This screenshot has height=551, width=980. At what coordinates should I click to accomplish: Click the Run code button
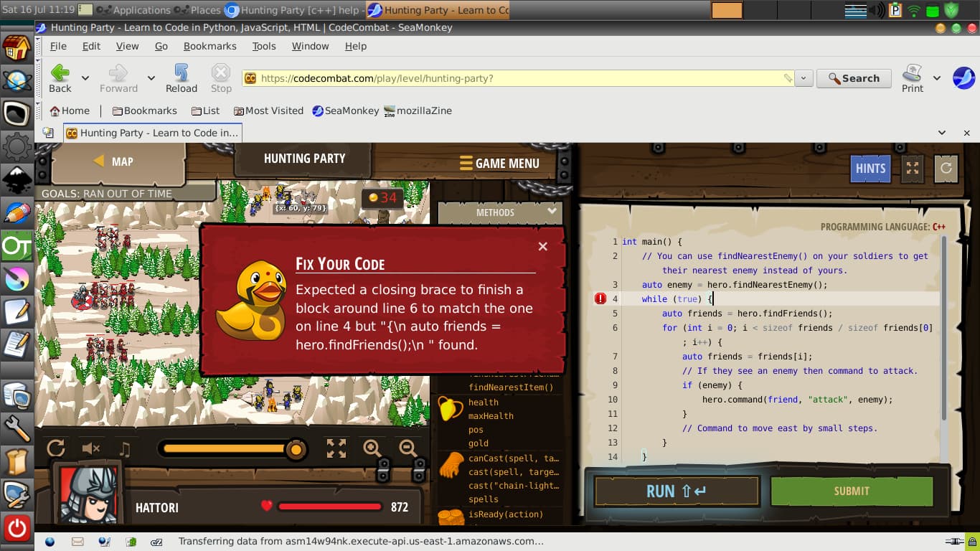[x=677, y=491]
